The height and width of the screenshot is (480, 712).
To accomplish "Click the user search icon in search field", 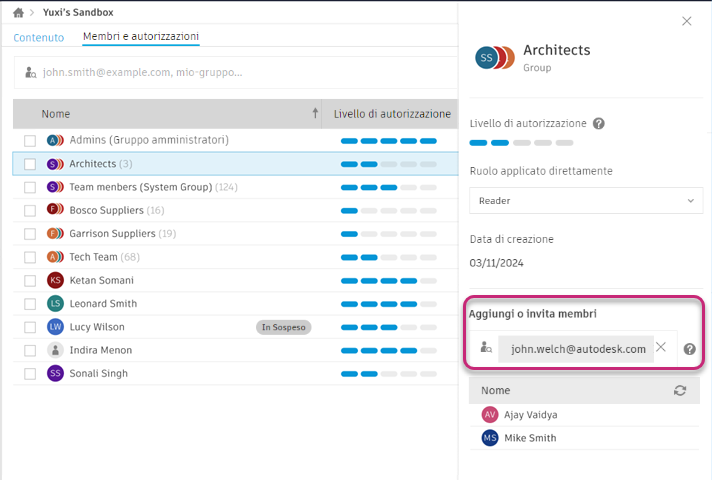I will pyautogui.click(x=30, y=73).
